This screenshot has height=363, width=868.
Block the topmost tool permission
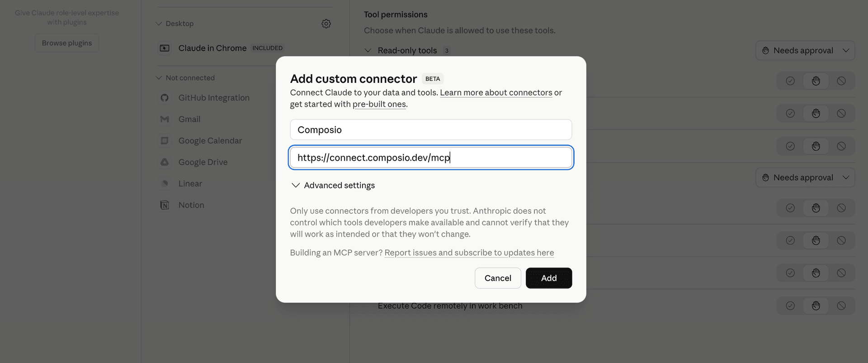tap(841, 81)
